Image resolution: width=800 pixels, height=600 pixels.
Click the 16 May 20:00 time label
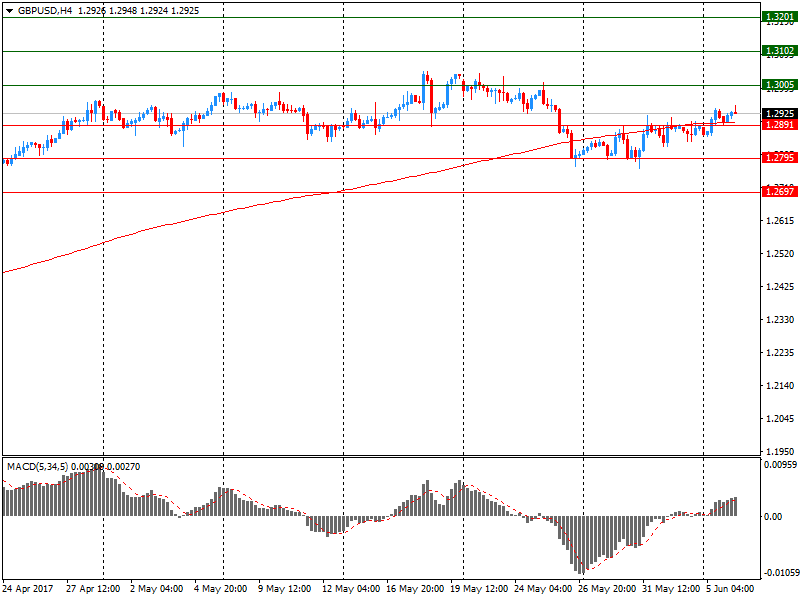coord(415,589)
